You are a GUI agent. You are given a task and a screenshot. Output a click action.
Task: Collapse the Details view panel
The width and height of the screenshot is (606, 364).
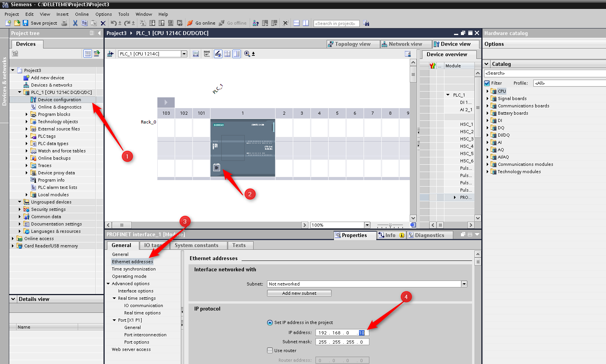pyautogui.click(x=13, y=299)
